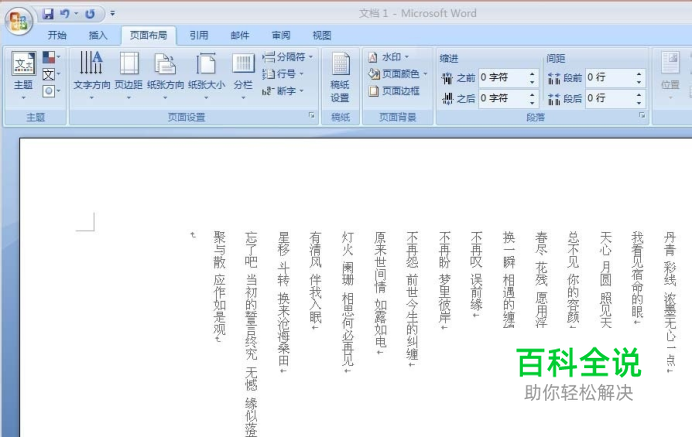
Task: Open the 分栏 columns menu
Action: pos(243,75)
